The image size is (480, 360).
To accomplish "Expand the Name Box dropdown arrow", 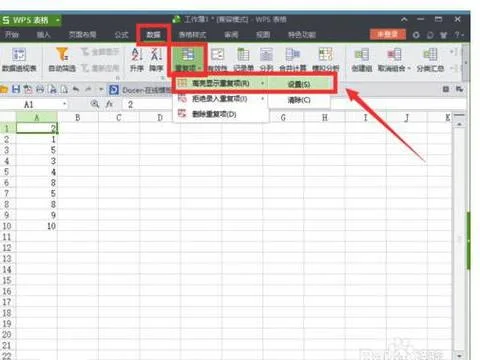I will point(64,105).
